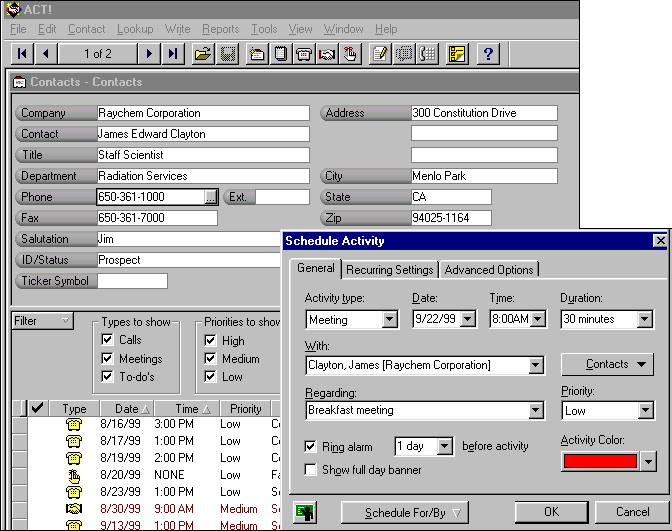Expand the Regarding dropdown
The height and width of the screenshot is (531, 672).
pyautogui.click(x=536, y=411)
